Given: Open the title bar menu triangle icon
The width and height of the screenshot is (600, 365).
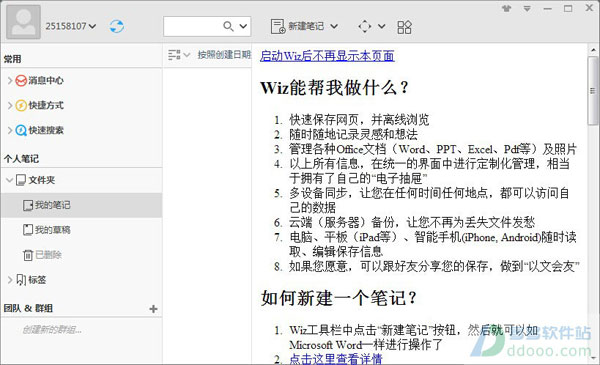Looking at the screenshot, I should [x=527, y=8].
